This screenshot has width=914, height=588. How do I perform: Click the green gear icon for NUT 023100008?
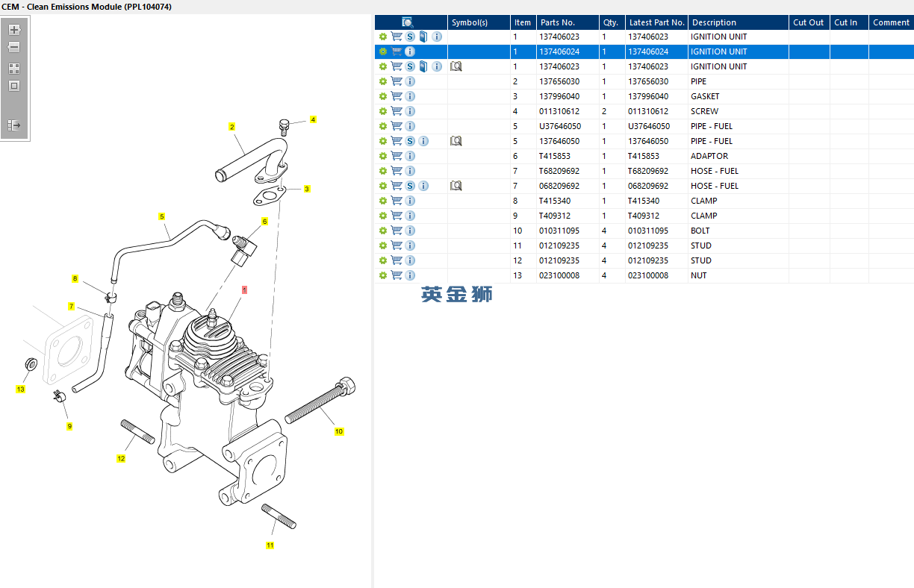[x=383, y=275]
